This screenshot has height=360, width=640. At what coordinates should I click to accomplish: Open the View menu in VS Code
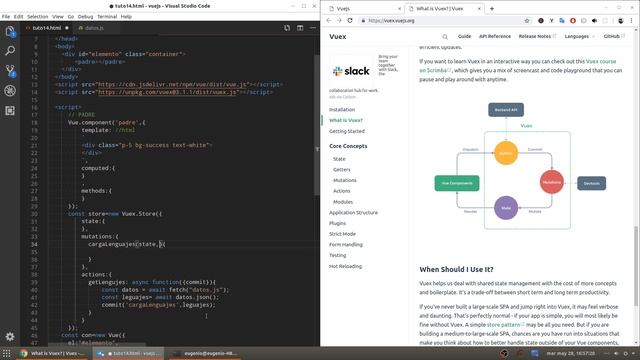click(58, 17)
